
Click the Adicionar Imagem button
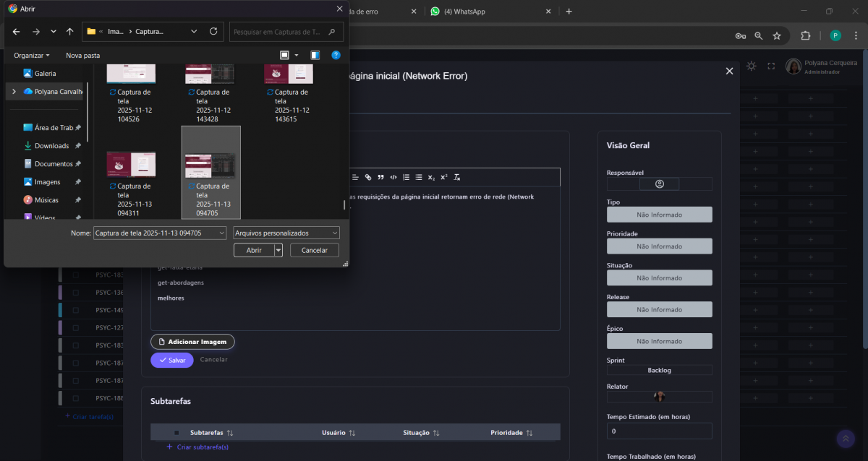pyautogui.click(x=192, y=342)
